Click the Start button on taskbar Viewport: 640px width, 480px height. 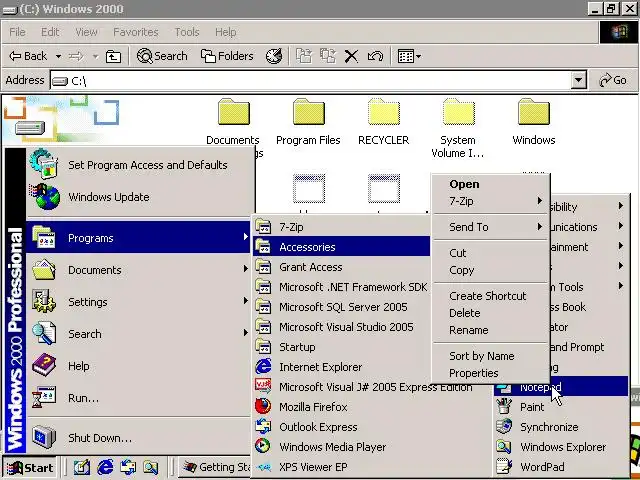click(x=30, y=468)
